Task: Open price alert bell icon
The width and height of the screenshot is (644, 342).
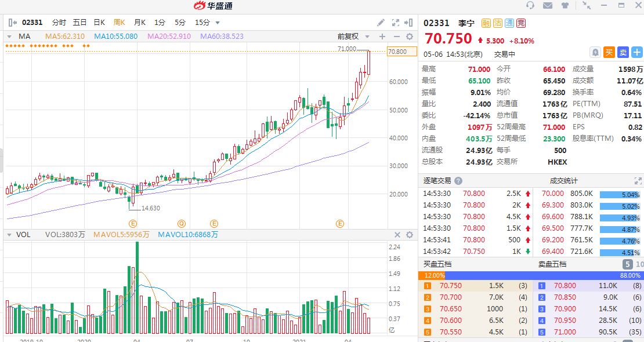Action: pos(595,52)
